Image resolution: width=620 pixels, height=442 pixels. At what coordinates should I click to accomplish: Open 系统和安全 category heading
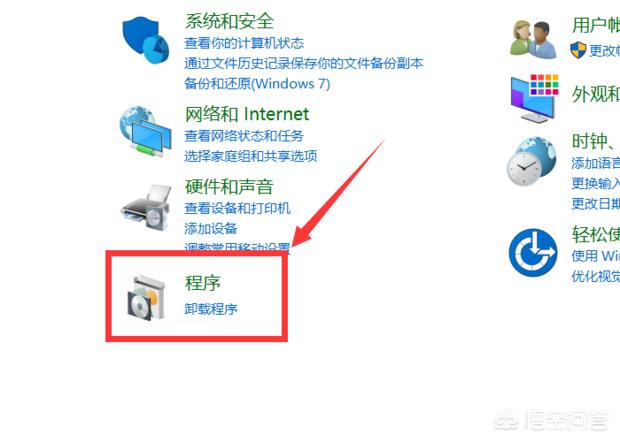click(x=229, y=21)
